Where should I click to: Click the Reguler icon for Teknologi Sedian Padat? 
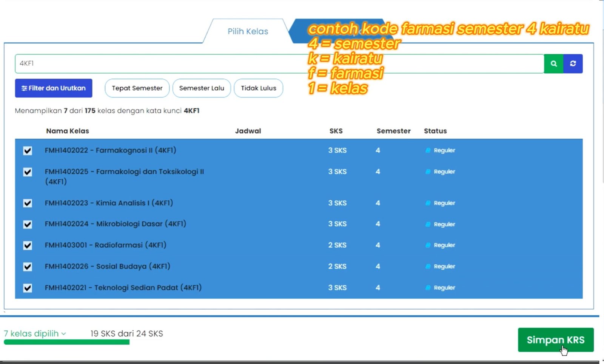[x=428, y=288]
